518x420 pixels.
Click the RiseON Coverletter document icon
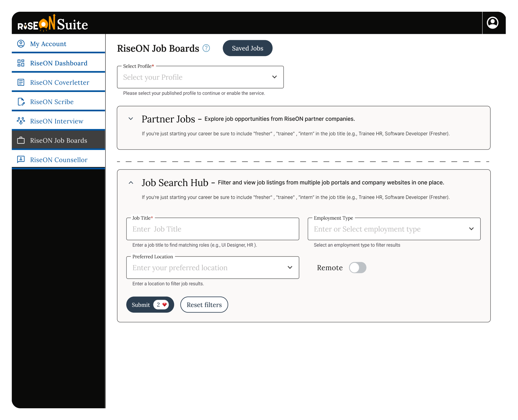21,82
